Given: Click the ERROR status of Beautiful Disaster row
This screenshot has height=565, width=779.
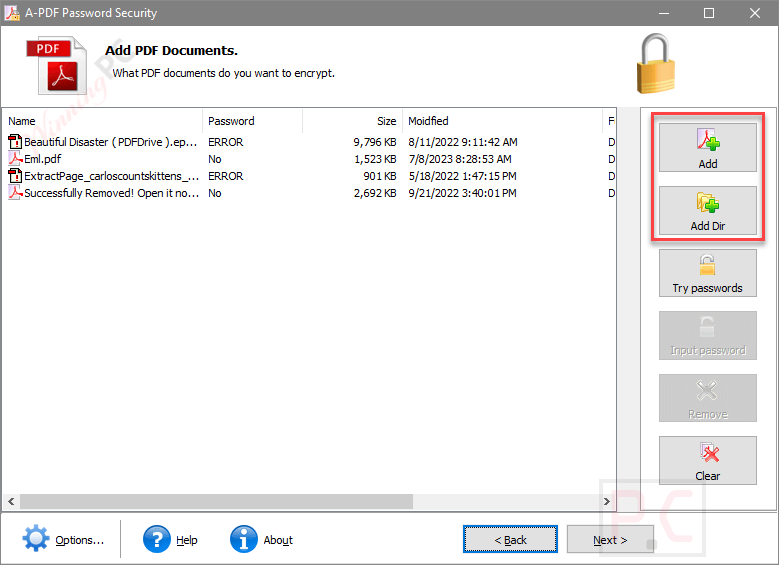Looking at the screenshot, I should [x=226, y=142].
